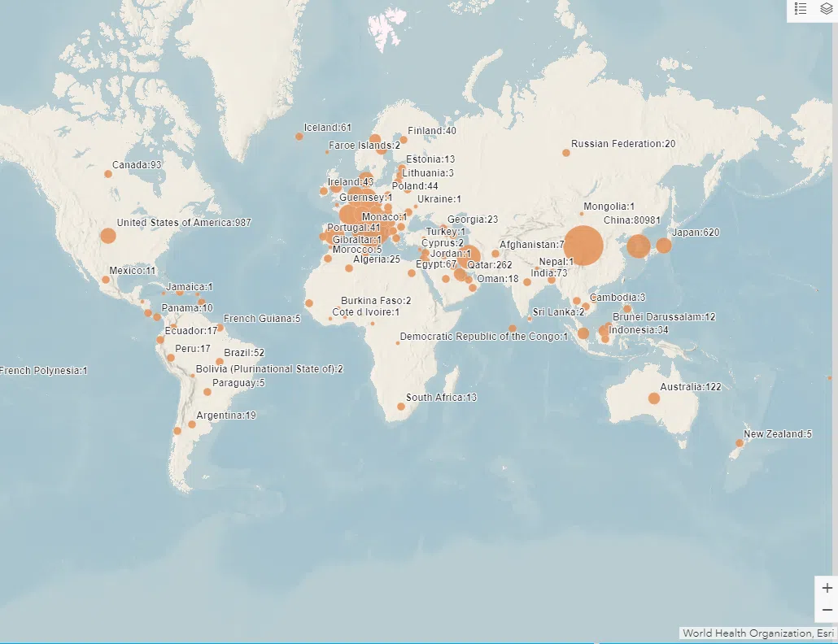Select the Russian Federation case marker
This screenshot has height=644, width=838.
coord(566,153)
